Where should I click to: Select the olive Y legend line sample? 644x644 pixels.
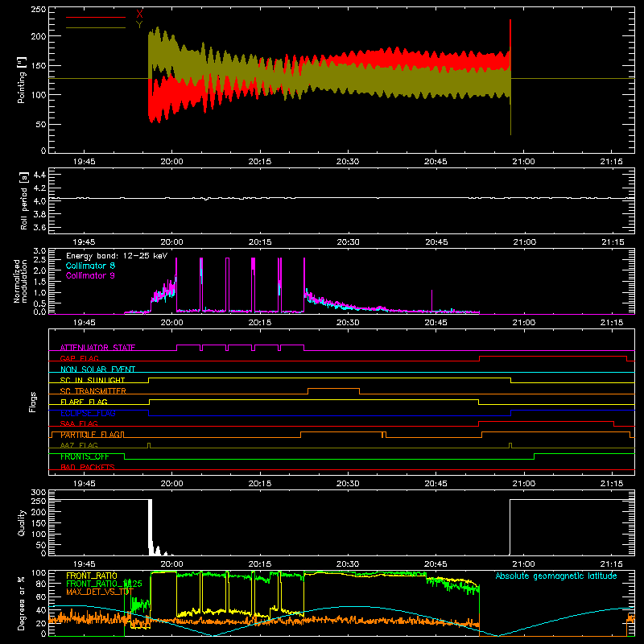pos(96,27)
